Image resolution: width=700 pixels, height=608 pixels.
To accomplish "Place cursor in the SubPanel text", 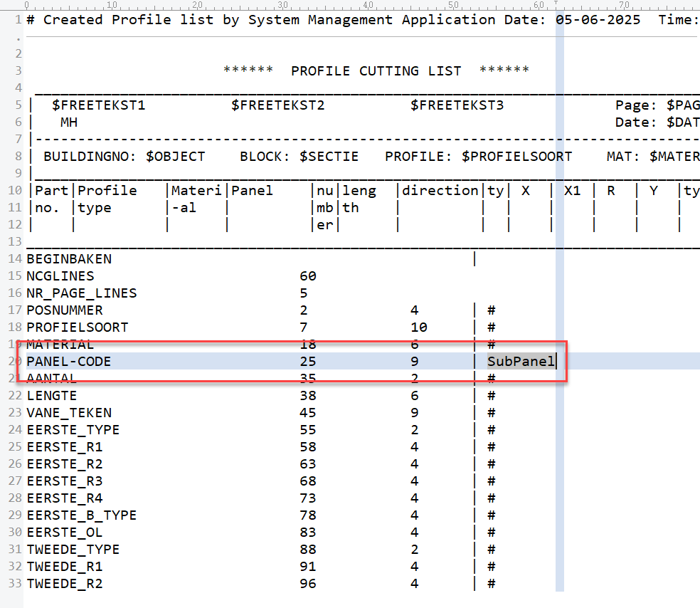I will [520, 362].
